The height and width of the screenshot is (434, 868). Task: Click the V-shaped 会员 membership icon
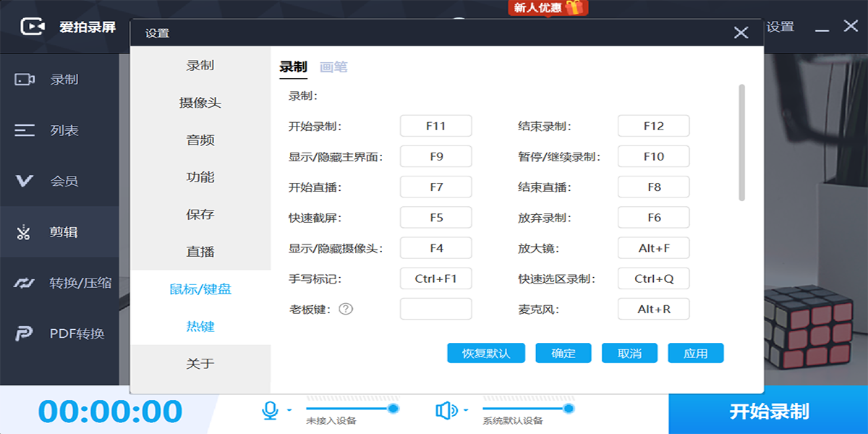pos(25,181)
